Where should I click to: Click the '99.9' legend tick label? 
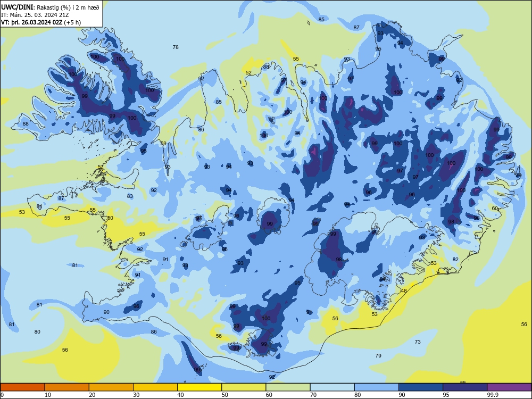(492, 395)
